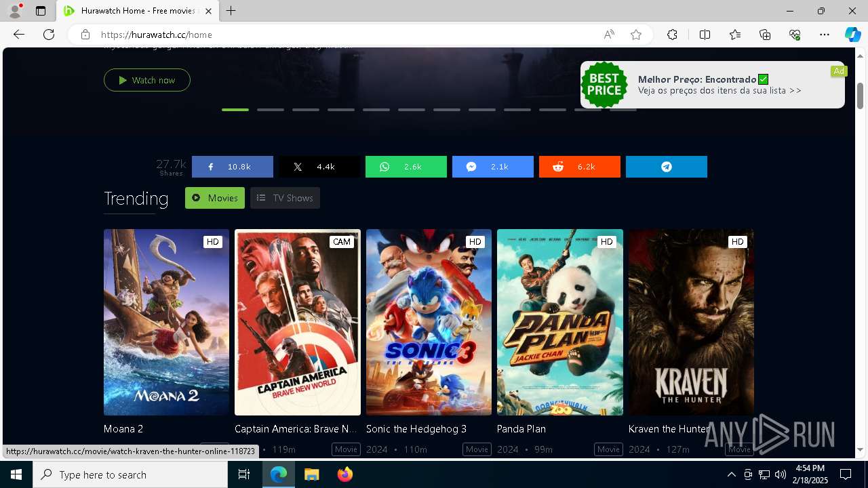This screenshot has width=868, height=488.
Task: Open Collections icon
Action: click(x=765, y=35)
